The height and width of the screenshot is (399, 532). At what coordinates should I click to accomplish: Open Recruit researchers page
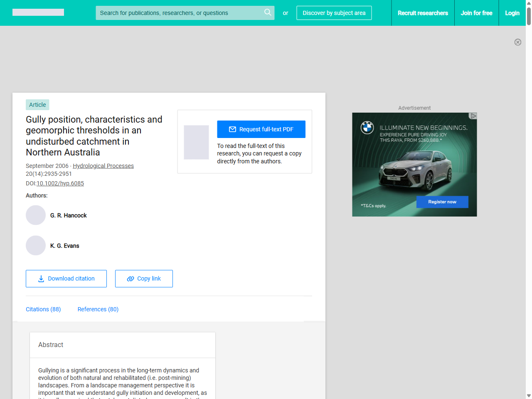point(423,13)
